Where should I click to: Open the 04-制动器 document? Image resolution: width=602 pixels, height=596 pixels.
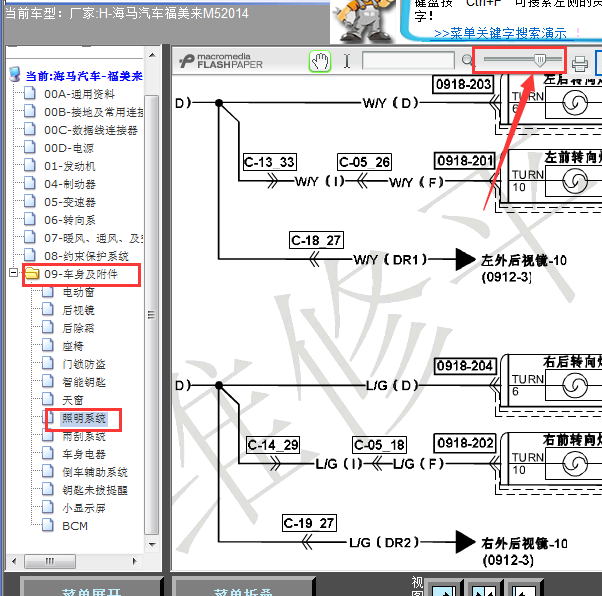(70, 184)
